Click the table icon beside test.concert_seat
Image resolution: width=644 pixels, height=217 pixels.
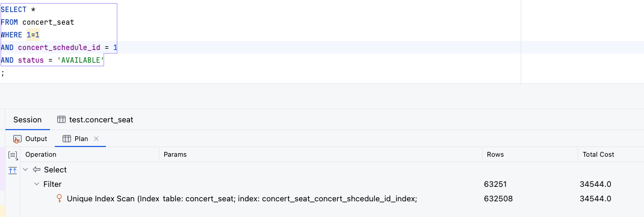[x=61, y=119]
